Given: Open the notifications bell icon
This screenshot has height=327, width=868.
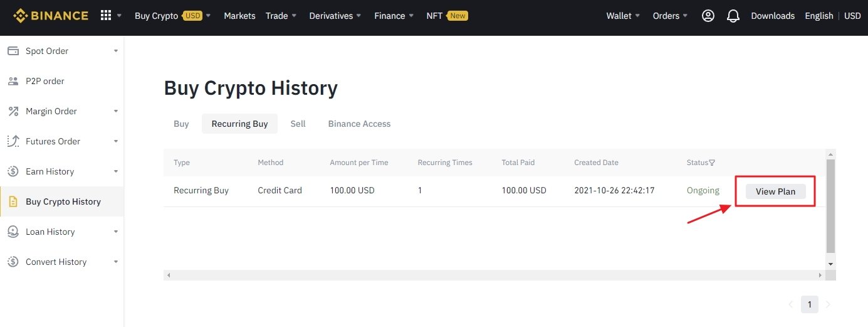Looking at the screenshot, I should pyautogui.click(x=733, y=16).
